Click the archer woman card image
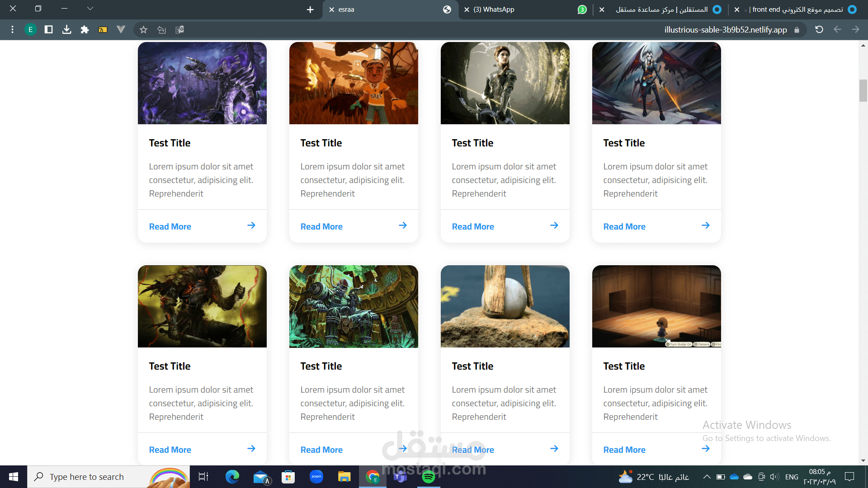Viewport: 868px width, 488px height. coord(505,83)
